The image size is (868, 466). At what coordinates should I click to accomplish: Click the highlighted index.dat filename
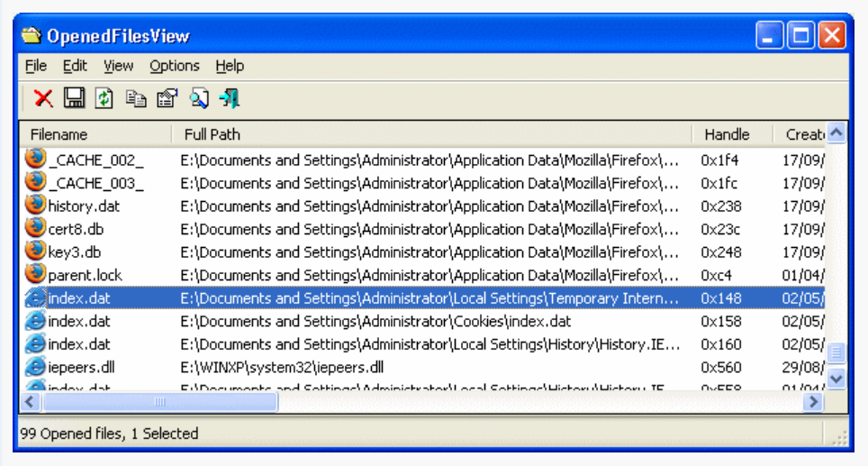pos(79,298)
